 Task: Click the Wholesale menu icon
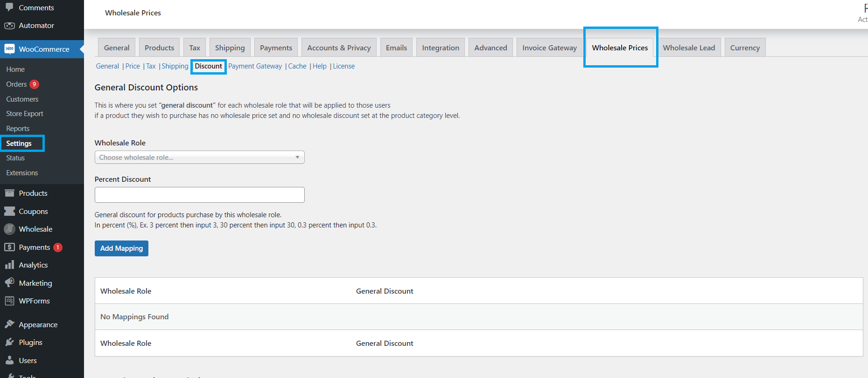(x=9, y=229)
